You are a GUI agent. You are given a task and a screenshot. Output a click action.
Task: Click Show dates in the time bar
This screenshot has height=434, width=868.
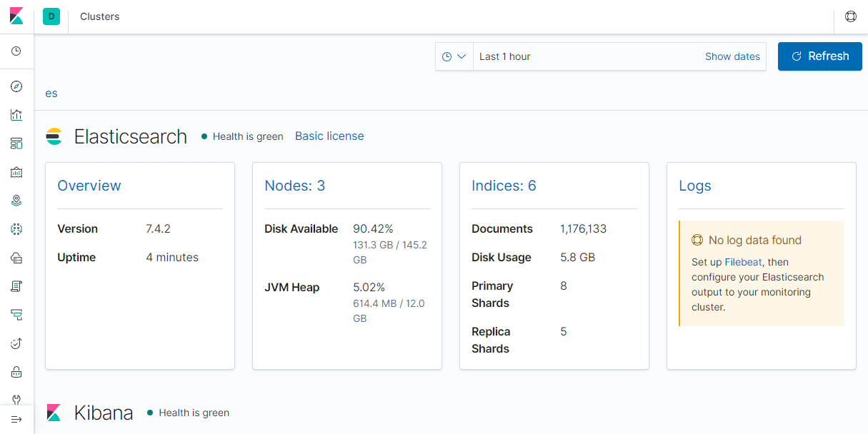(732, 56)
